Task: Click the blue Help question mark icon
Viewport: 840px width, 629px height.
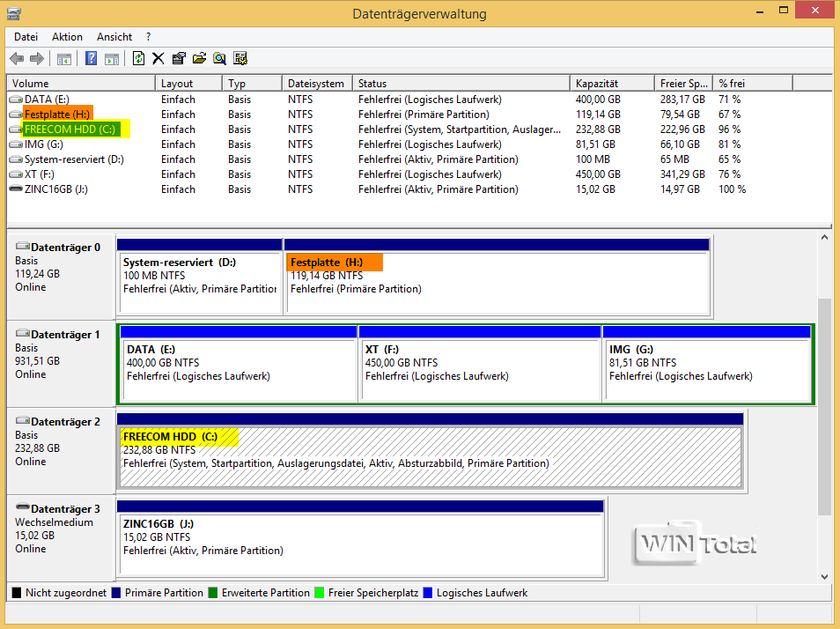Action: 91,59
